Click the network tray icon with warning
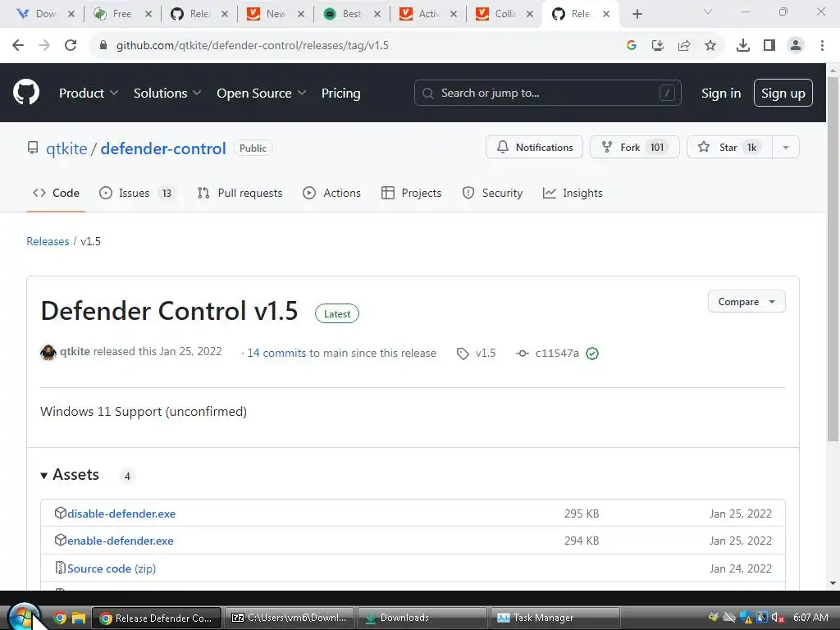This screenshot has height=630, width=840. tap(746, 618)
